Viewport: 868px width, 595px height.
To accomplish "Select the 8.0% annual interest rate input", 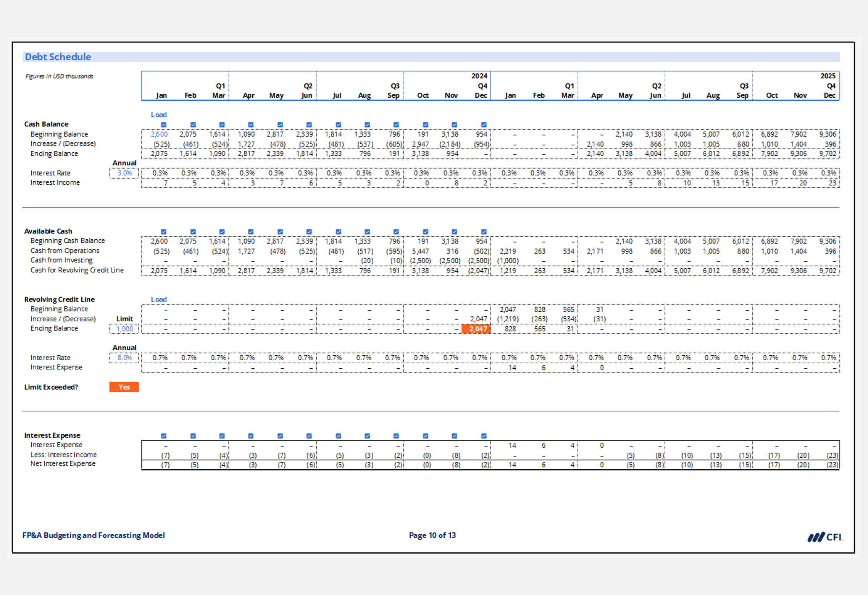I will tap(124, 358).
